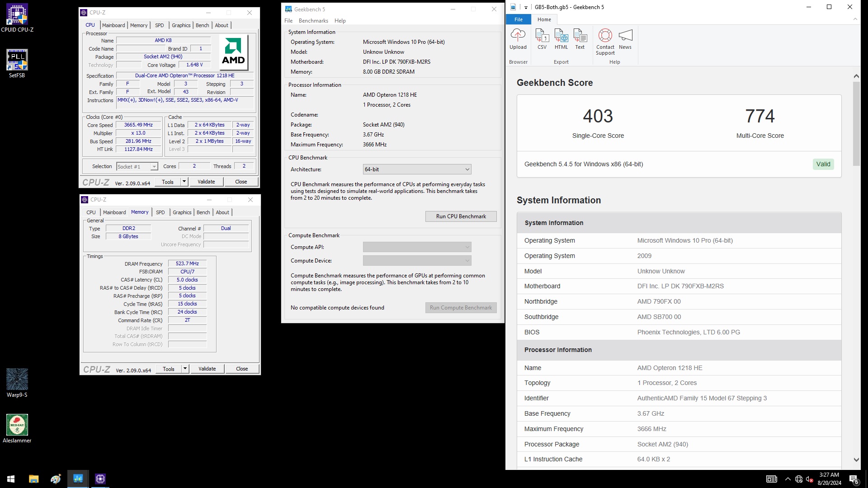Click the network globe tray icon
Viewport: 868px width, 488px height.
[x=799, y=479]
